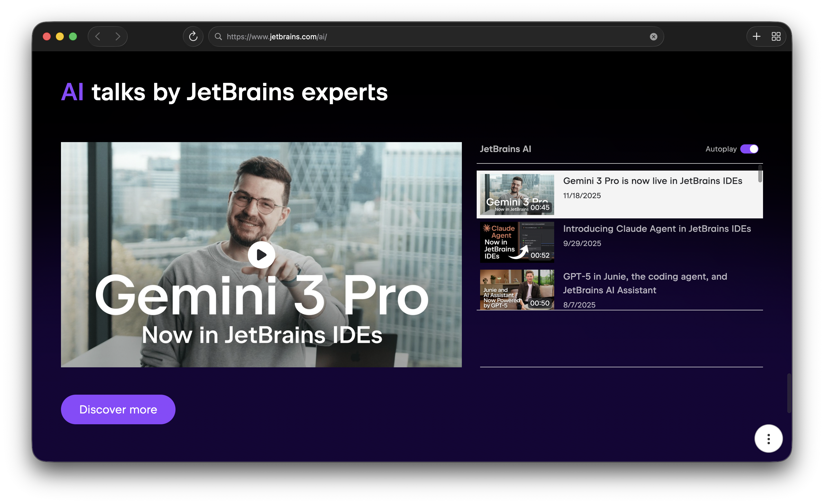Image resolution: width=824 pixels, height=504 pixels.
Task: Show tab overview grid icon
Action: pyautogui.click(x=776, y=36)
